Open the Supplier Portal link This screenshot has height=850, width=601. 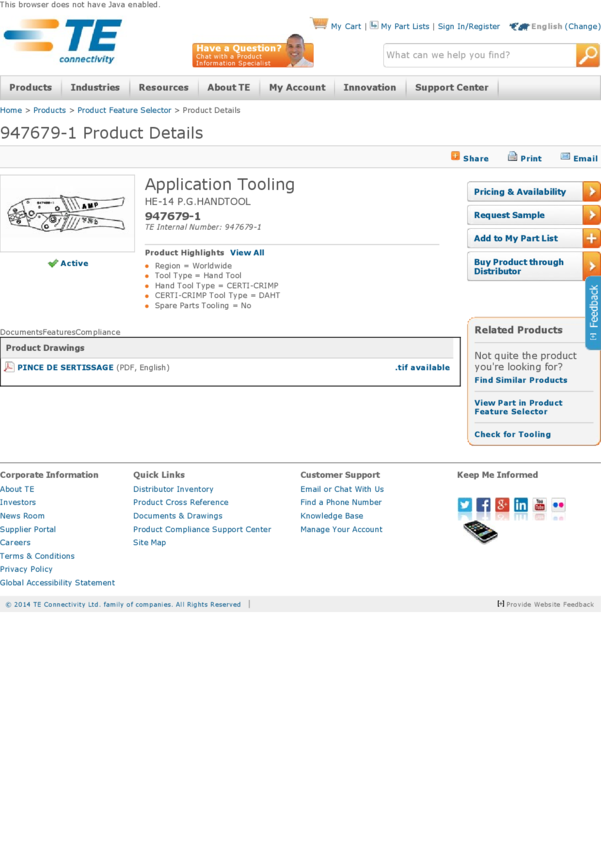(28, 529)
